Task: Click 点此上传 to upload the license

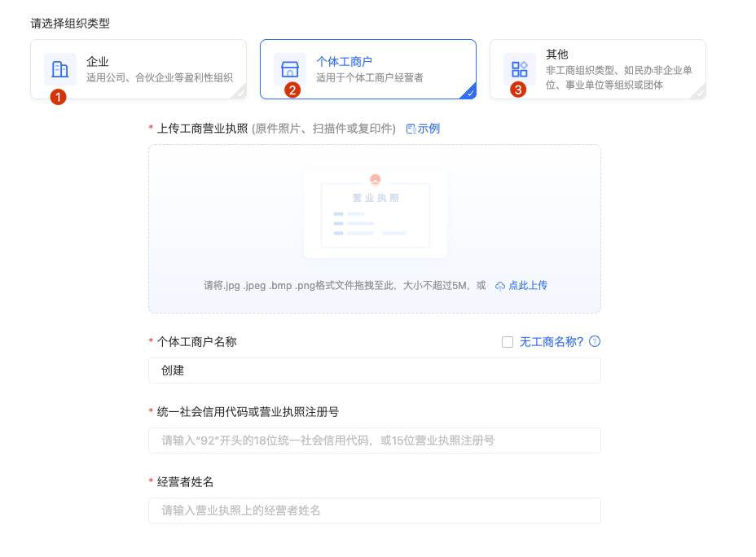Action: coord(528,286)
